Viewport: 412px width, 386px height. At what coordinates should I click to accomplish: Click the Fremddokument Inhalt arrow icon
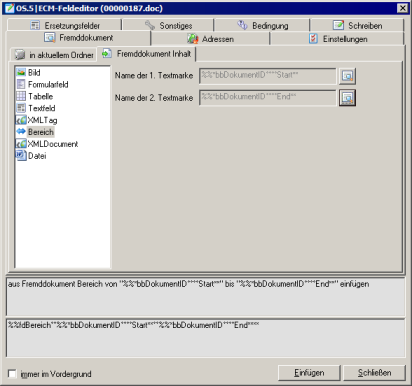pyautogui.click(x=107, y=53)
